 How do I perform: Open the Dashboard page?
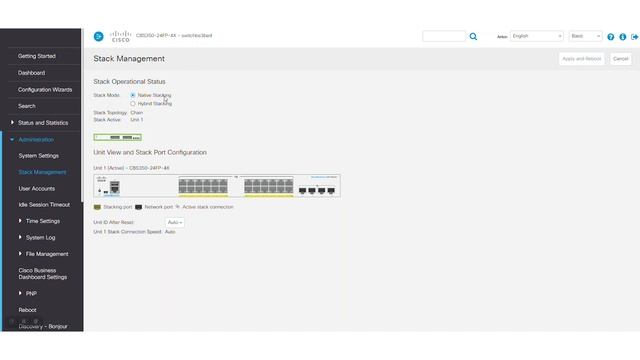click(x=31, y=73)
